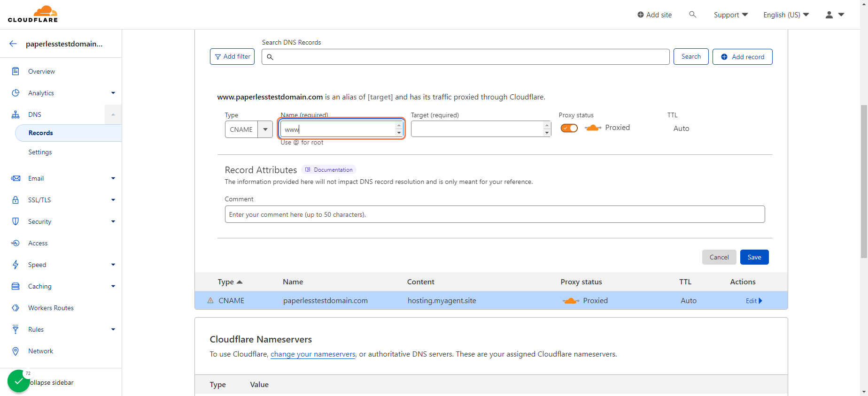868x396 pixels.
Task: Expand the SSL/TLS submenu
Action: click(x=113, y=200)
